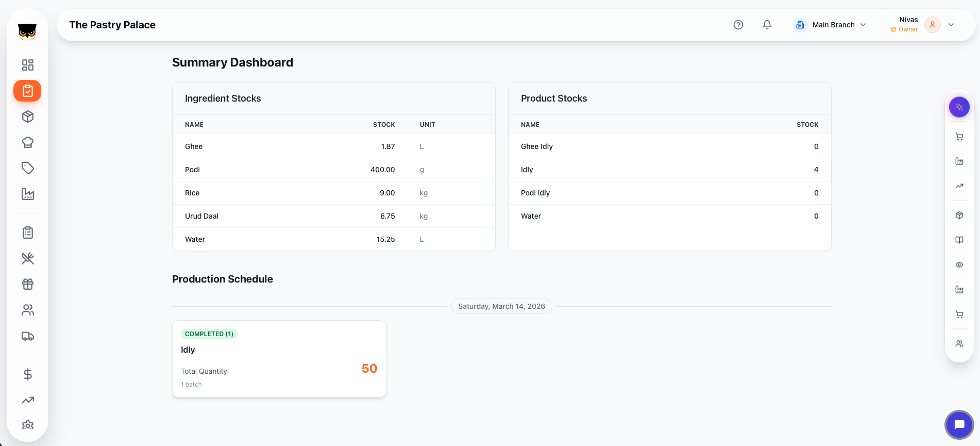Click the Podi Idly product row

click(x=669, y=193)
